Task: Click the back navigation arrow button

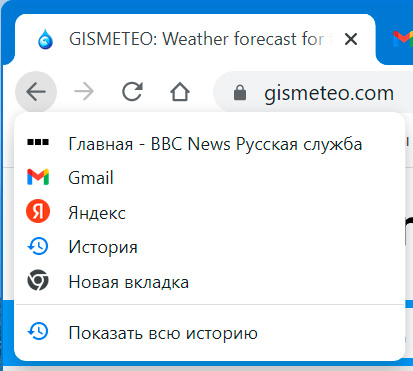Action: point(36,92)
